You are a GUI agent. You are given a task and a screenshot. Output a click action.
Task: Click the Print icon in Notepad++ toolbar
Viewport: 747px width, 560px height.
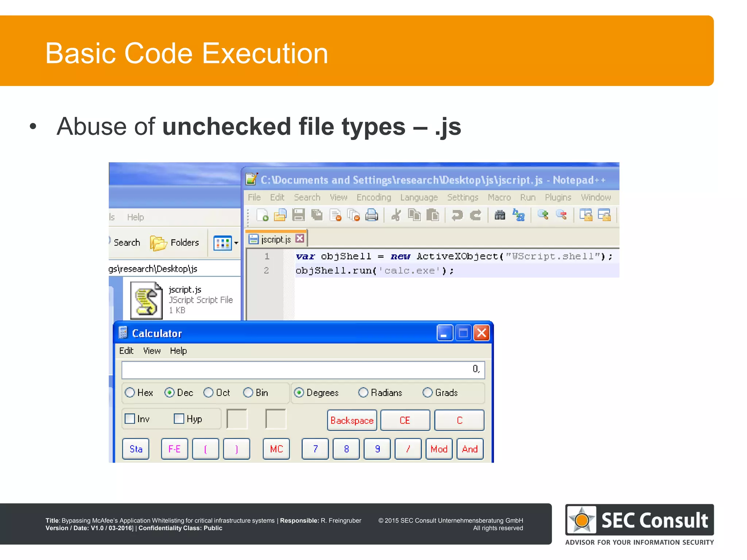[x=371, y=215]
